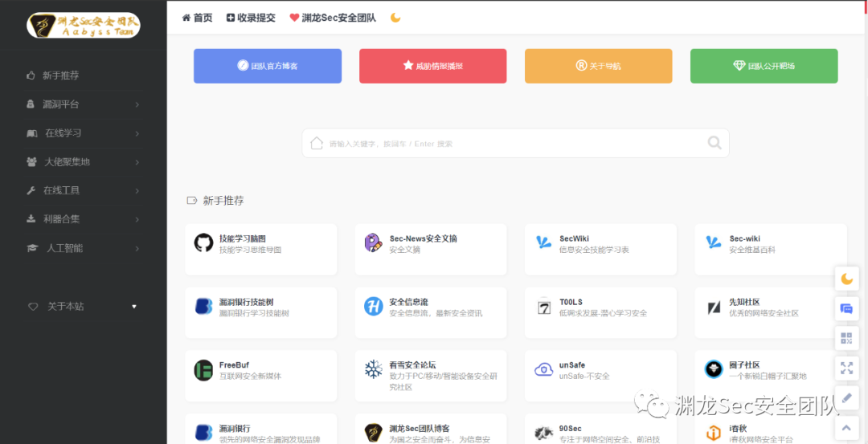Click the orange 关于导航 button
The width and height of the screenshot is (868, 444).
click(x=599, y=66)
